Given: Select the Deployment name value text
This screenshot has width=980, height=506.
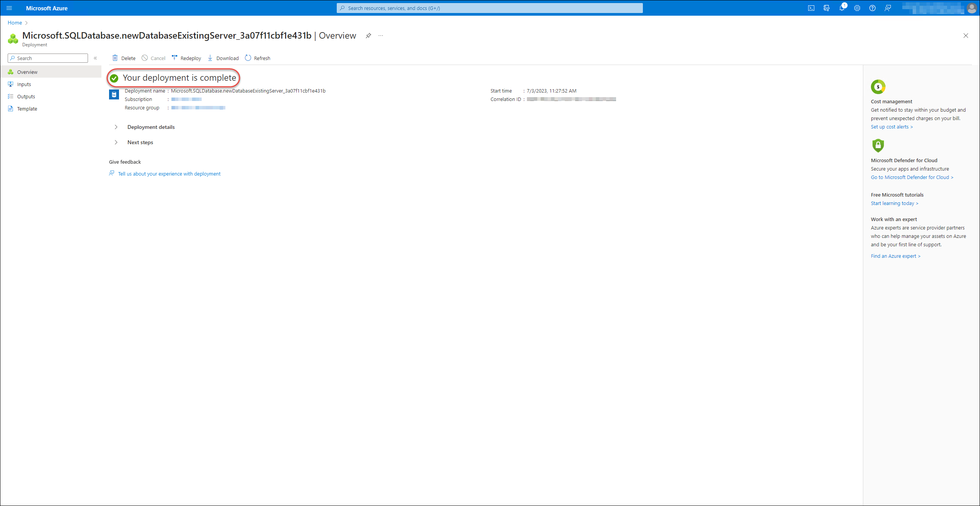Looking at the screenshot, I should pos(248,91).
